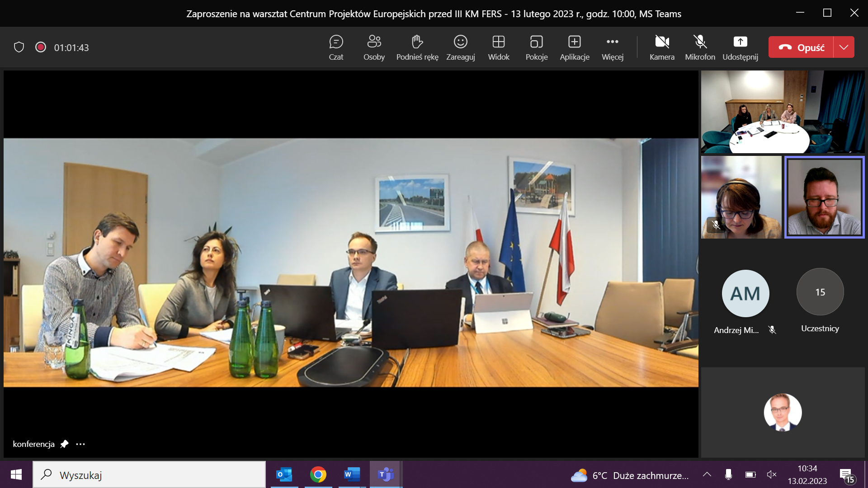The height and width of the screenshot is (488, 868).
Task: Toggle the Kamera on
Action: 662,47
